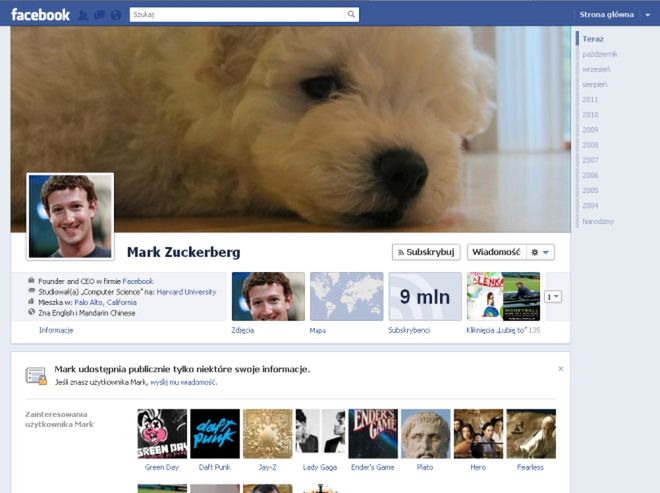Viewport: 660px width, 493px height.
Task: Jump to 2007 on timeline
Action: coord(590,160)
